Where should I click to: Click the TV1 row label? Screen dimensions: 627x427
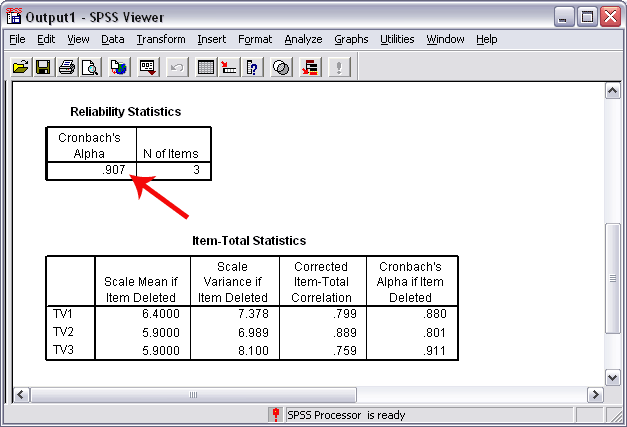[63, 314]
